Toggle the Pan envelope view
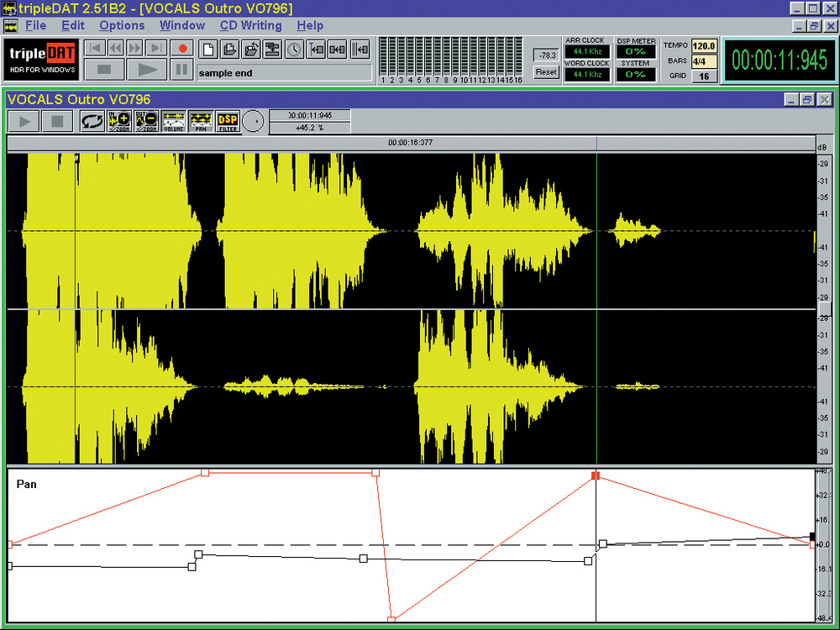 [200, 122]
